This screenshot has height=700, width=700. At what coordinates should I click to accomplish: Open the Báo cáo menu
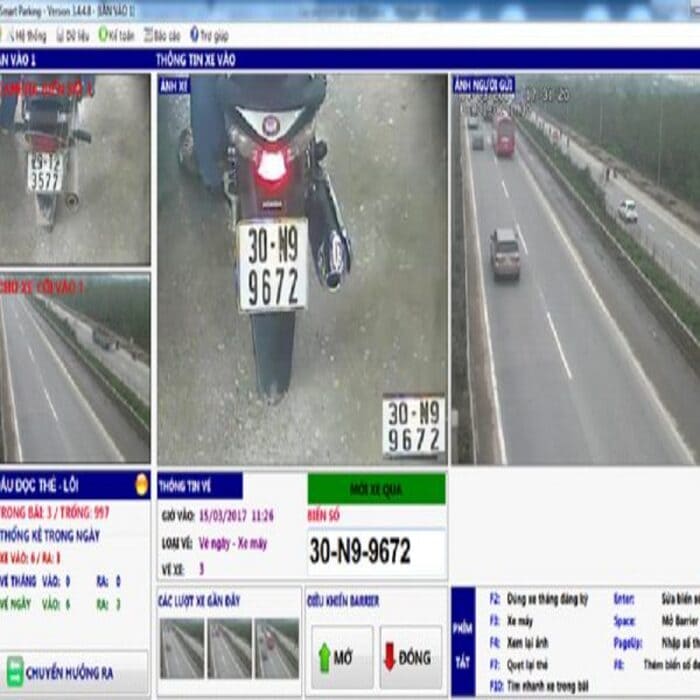[162, 34]
